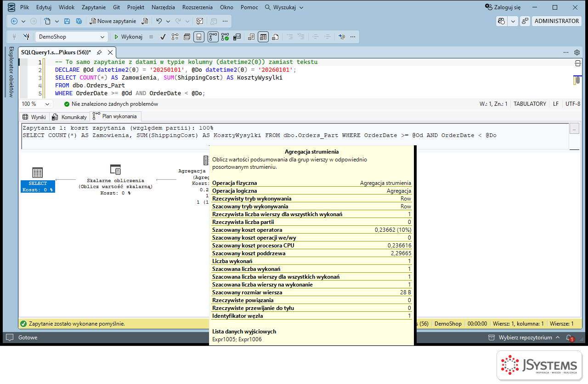Click the ADMINISTRATOR button
Screen dimensions: 588x384
coord(557,21)
